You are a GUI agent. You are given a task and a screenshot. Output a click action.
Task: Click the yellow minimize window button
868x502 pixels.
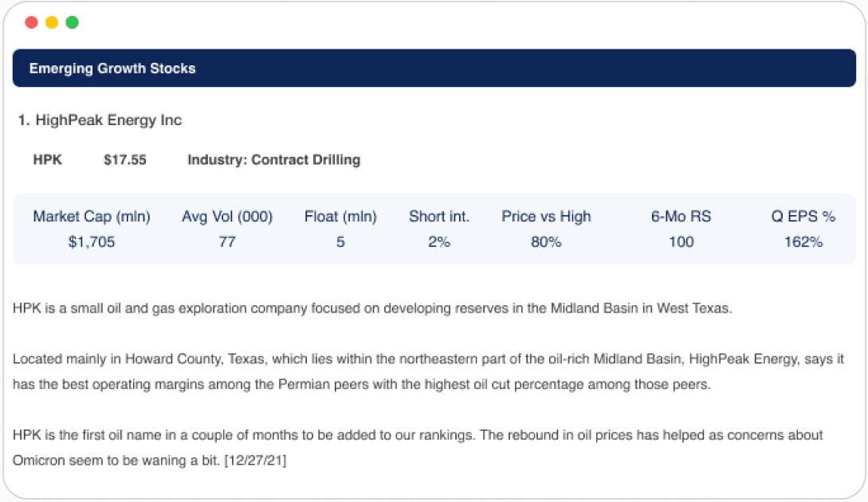coord(52,22)
